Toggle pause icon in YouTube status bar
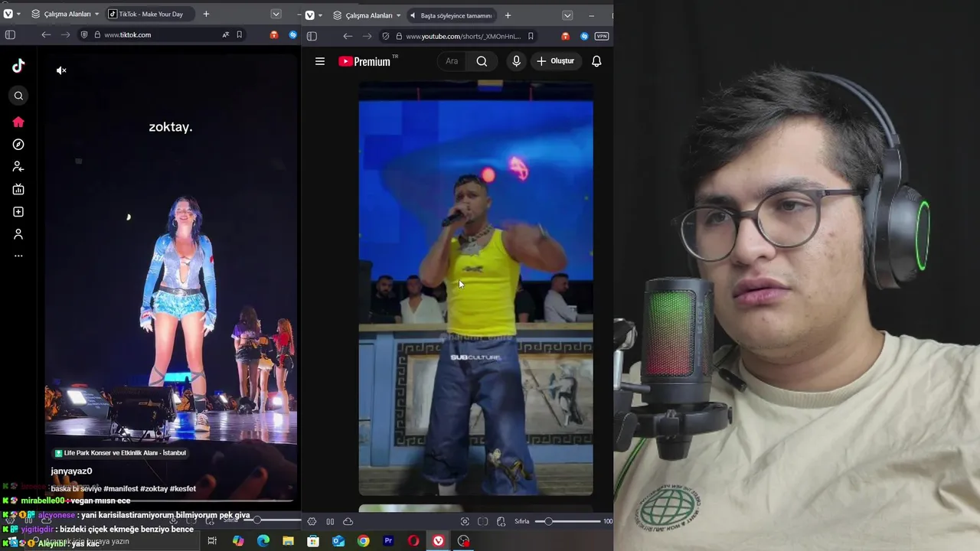The height and width of the screenshot is (551, 980). tap(330, 521)
